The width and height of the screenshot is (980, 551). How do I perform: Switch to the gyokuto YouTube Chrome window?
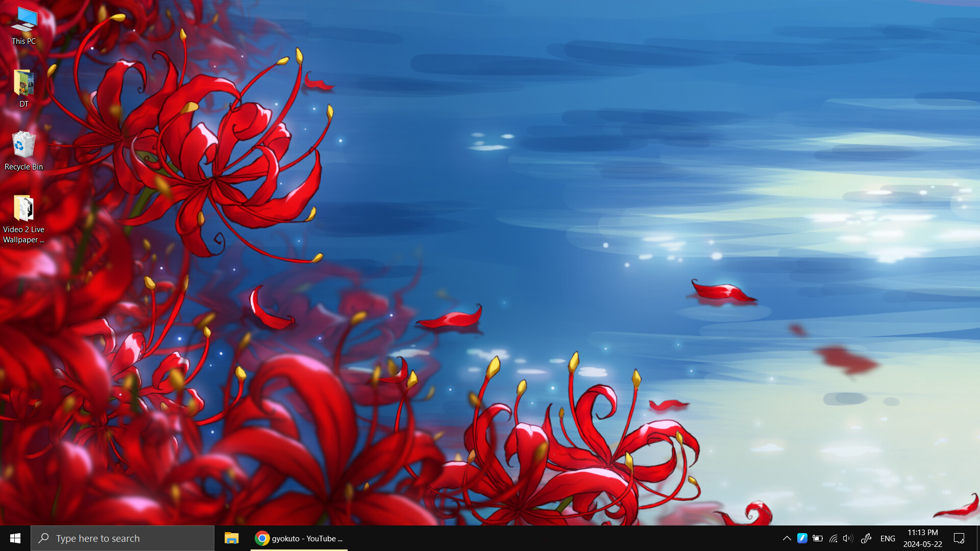[x=299, y=538]
